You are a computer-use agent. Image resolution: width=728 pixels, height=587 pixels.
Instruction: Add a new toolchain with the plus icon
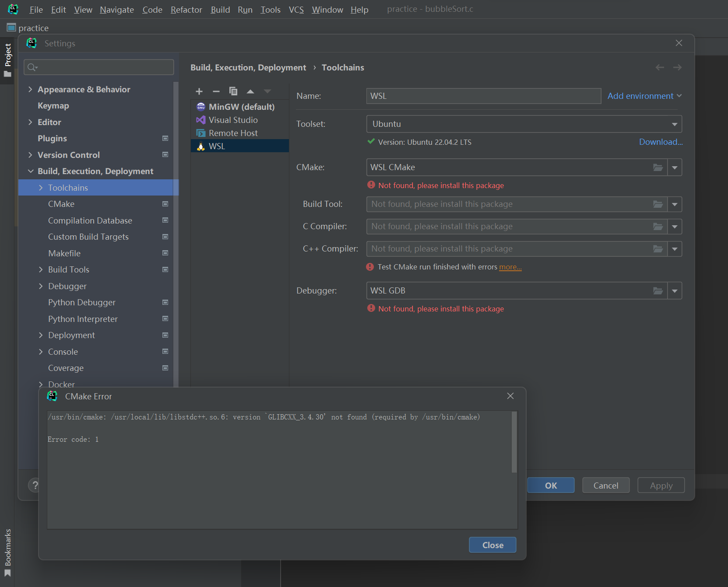pyautogui.click(x=199, y=91)
